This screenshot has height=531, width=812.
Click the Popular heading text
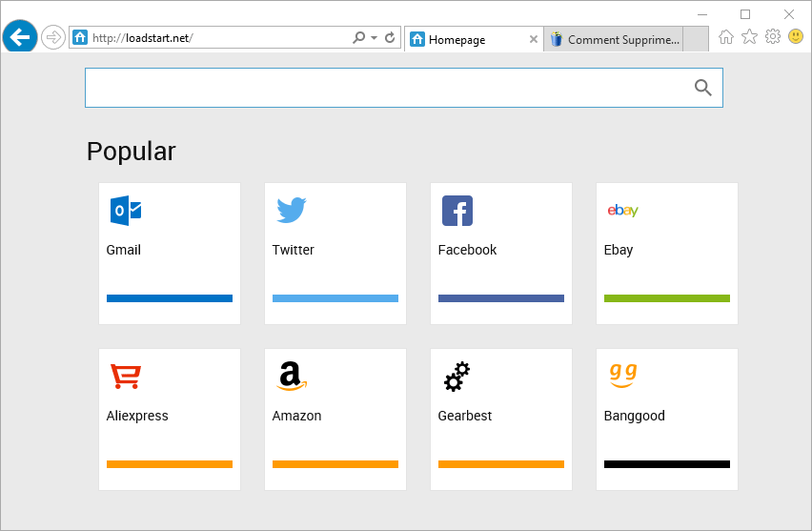point(131,152)
